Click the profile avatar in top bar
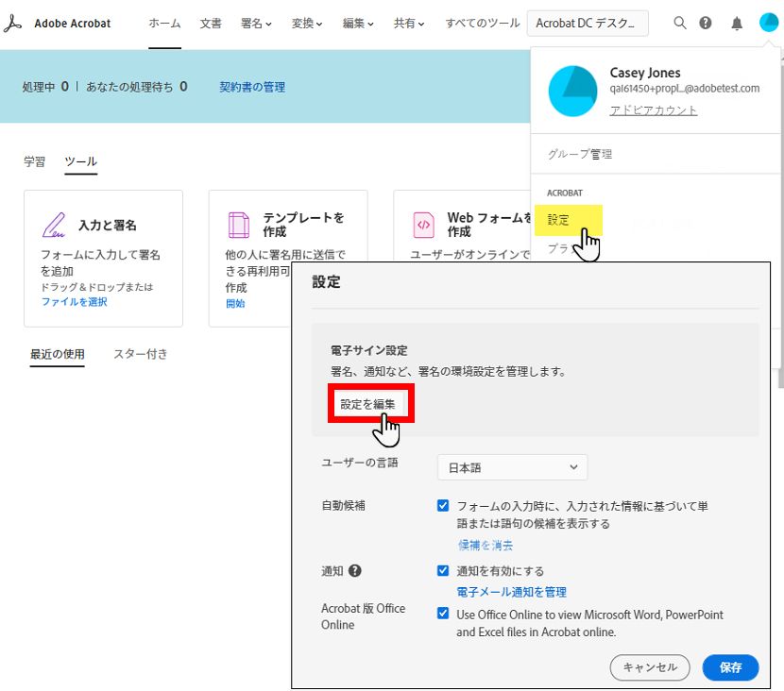This screenshot has width=784, height=691. [x=769, y=23]
